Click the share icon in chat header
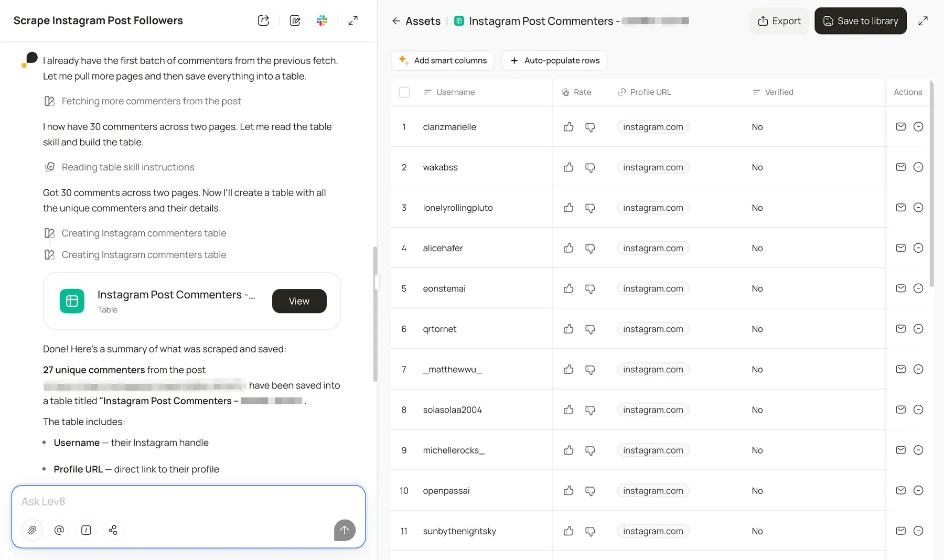 263,20
